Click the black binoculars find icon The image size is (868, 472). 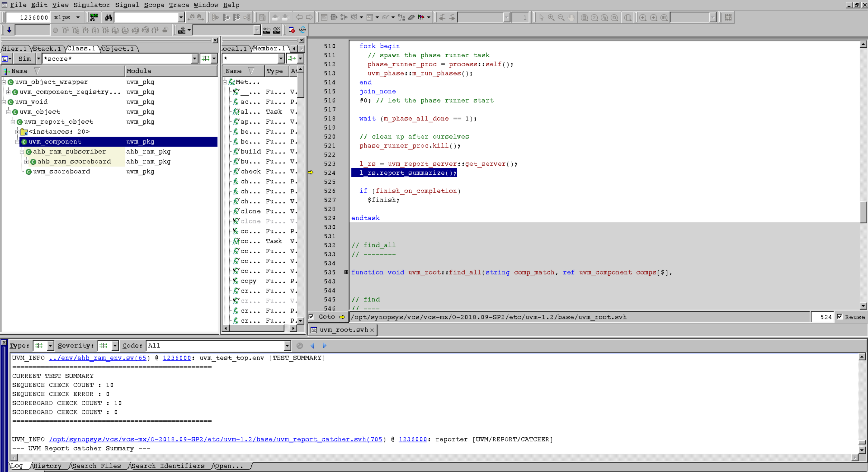[108, 17]
